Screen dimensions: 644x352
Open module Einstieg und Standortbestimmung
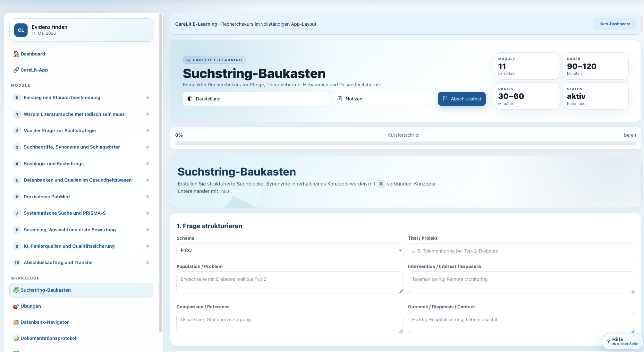pos(81,98)
